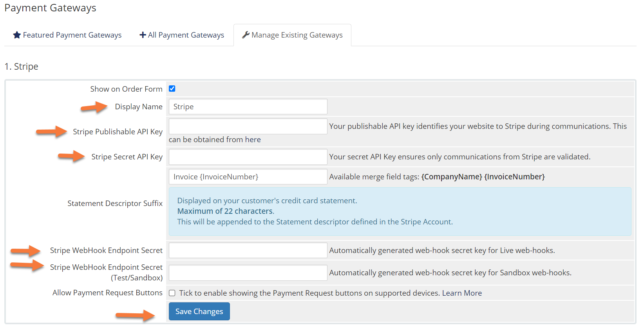The height and width of the screenshot is (327, 644).
Task: Click the wrench icon on Manage Existing Gateways
Action: [x=246, y=35]
